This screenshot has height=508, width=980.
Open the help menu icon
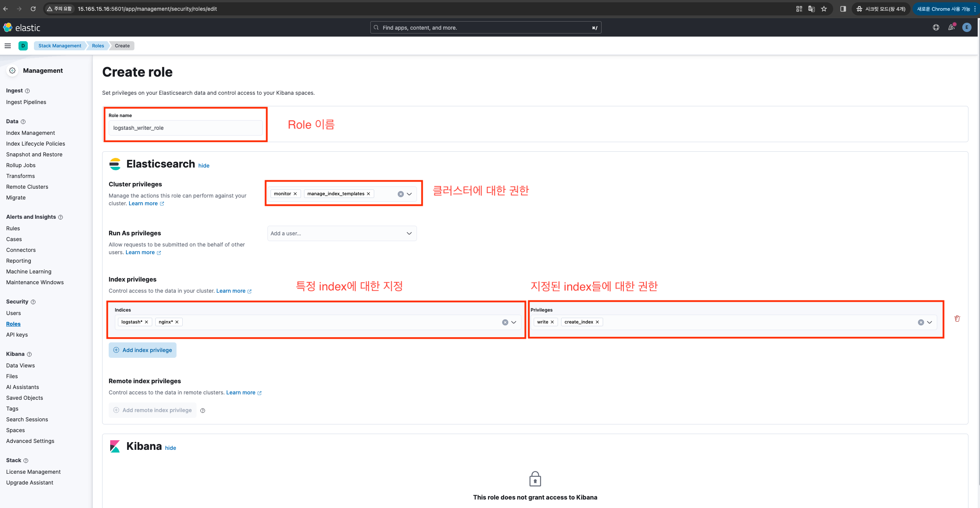coord(936,27)
